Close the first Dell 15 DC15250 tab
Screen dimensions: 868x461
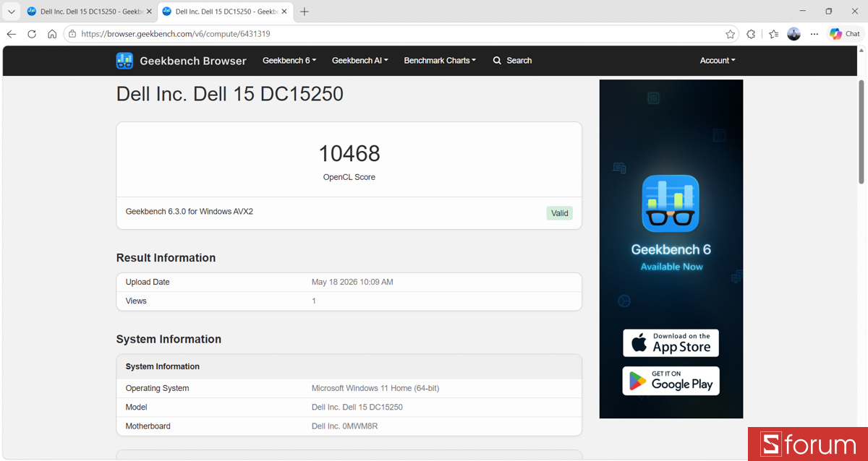(x=149, y=12)
